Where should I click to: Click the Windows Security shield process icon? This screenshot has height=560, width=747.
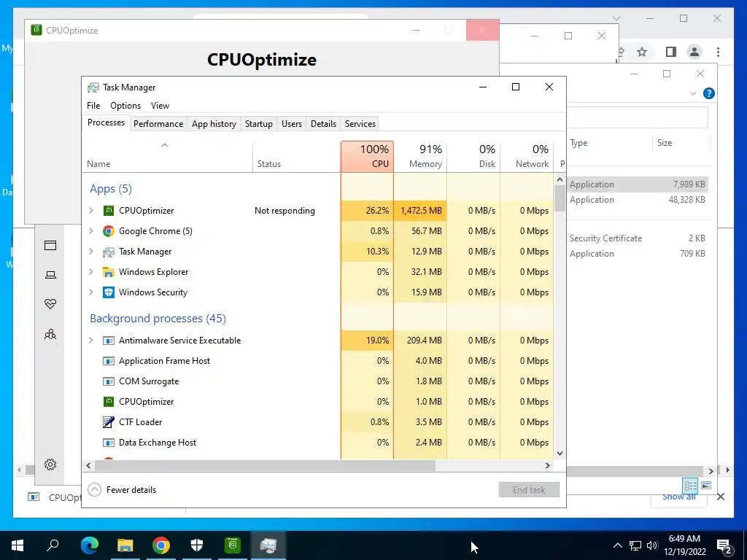[109, 292]
